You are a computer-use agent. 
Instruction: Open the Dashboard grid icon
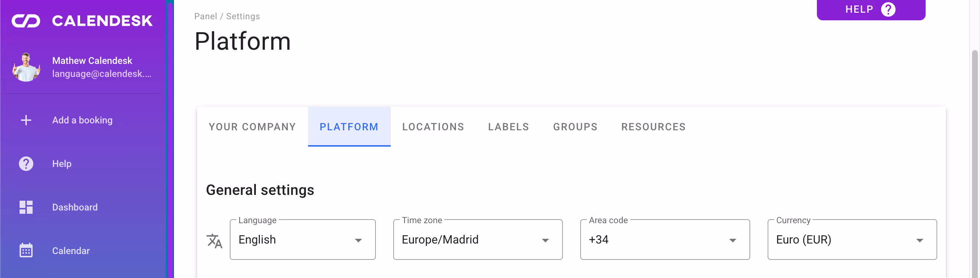26,207
